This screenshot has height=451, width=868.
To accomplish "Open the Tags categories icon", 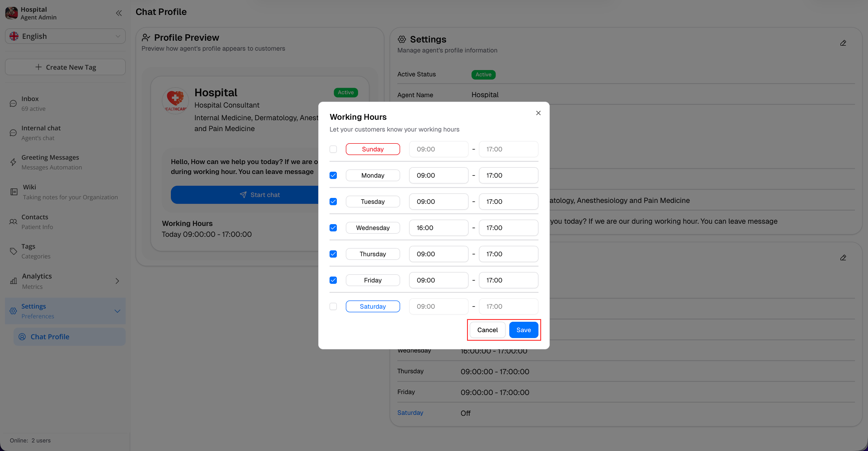I will pos(13,251).
